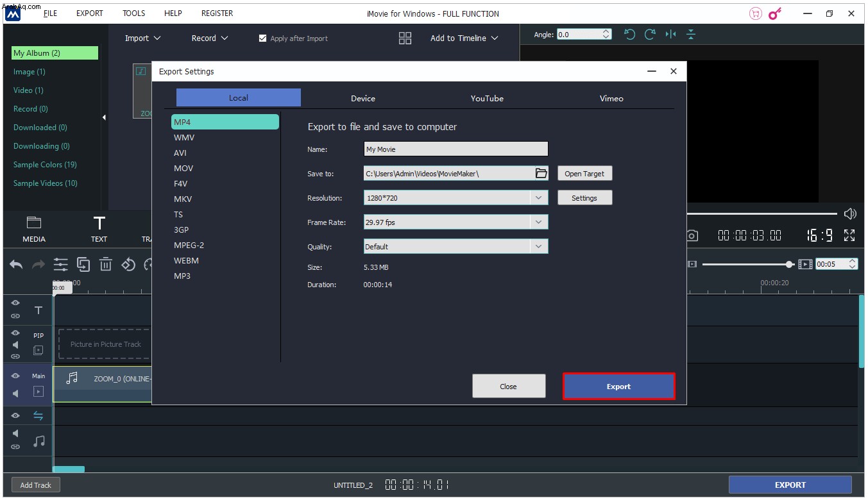Toggle Main track visibility eye
Viewport: 868px width, 500px height.
pyautogui.click(x=15, y=376)
